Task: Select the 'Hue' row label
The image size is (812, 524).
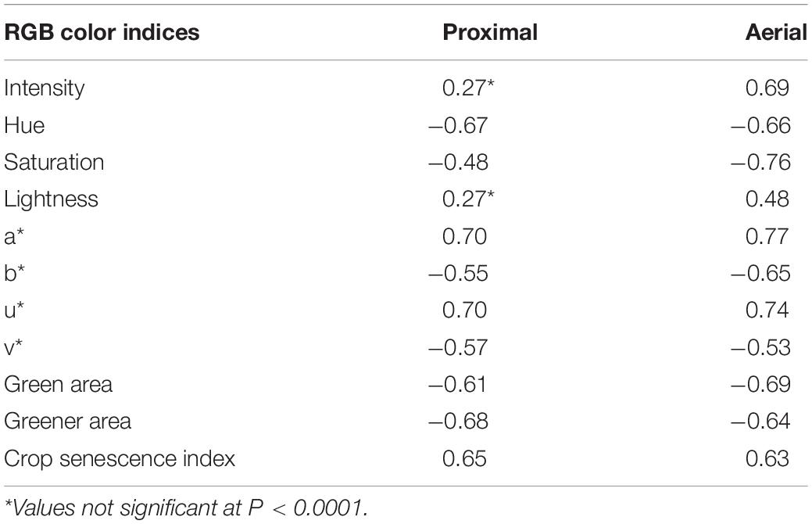Action: pyautogui.click(x=24, y=125)
